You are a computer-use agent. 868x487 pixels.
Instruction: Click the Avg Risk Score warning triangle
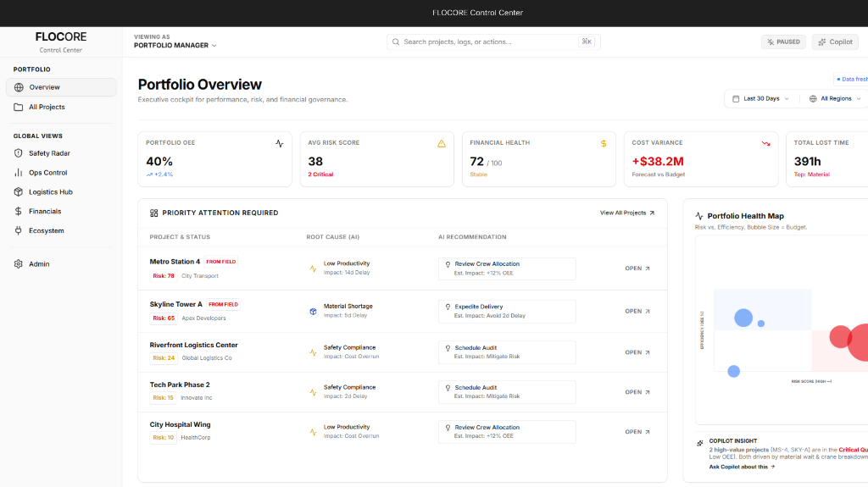441,143
